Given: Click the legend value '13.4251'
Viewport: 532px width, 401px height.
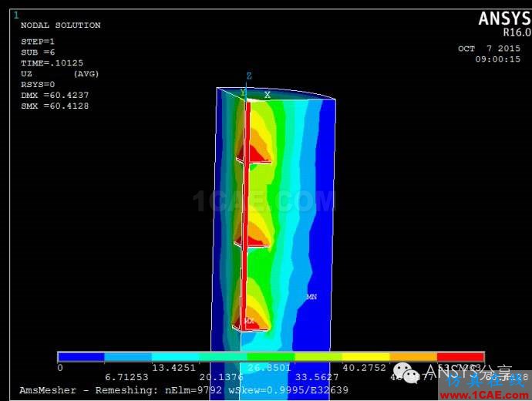Looking at the screenshot, I should (173, 368).
